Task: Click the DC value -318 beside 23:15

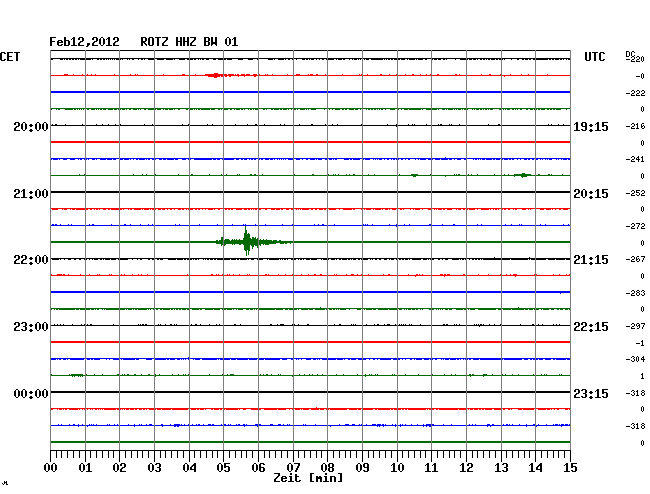Action: click(x=635, y=393)
